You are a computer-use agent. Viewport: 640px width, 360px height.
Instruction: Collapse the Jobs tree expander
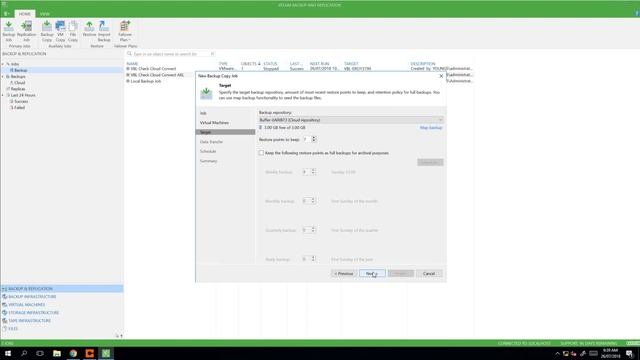pyautogui.click(x=3, y=64)
